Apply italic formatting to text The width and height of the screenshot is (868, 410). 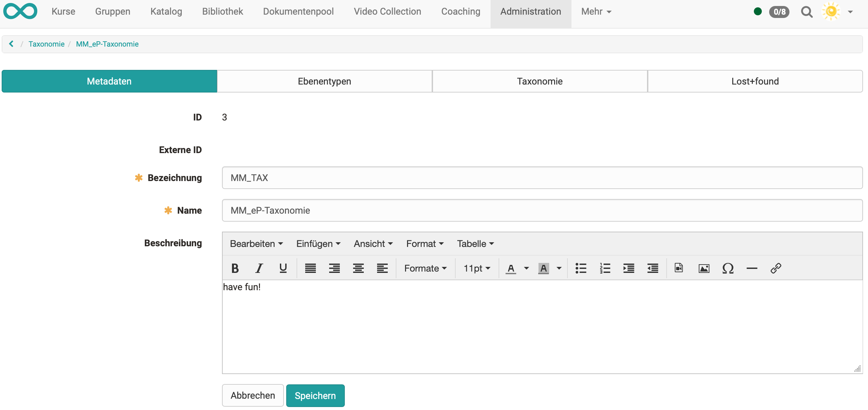pos(259,268)
